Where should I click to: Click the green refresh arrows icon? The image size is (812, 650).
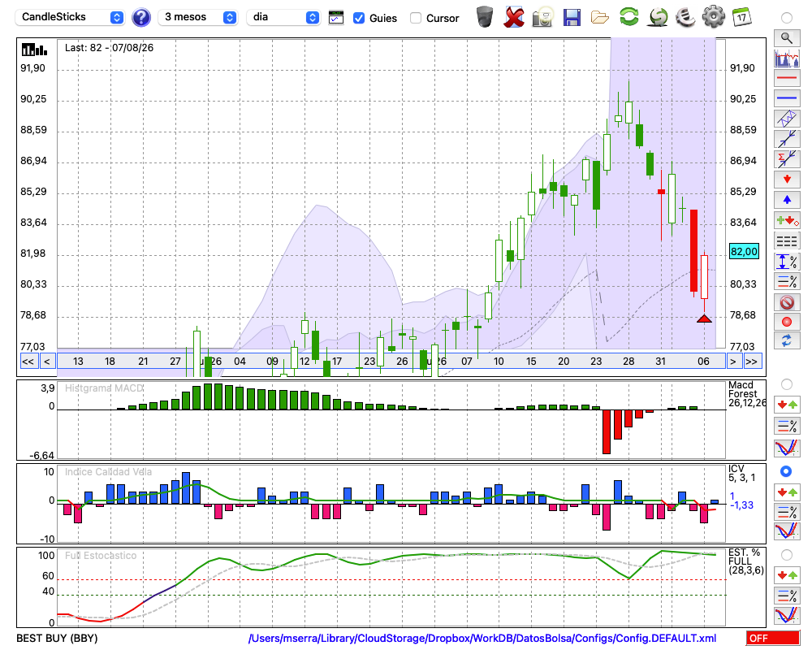[x=628, y=17]
